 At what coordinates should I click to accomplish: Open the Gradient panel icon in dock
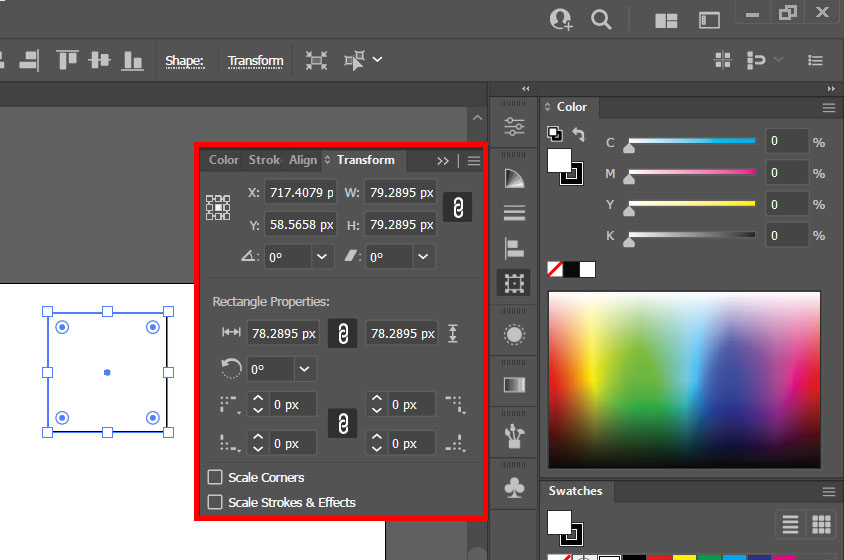514,385
